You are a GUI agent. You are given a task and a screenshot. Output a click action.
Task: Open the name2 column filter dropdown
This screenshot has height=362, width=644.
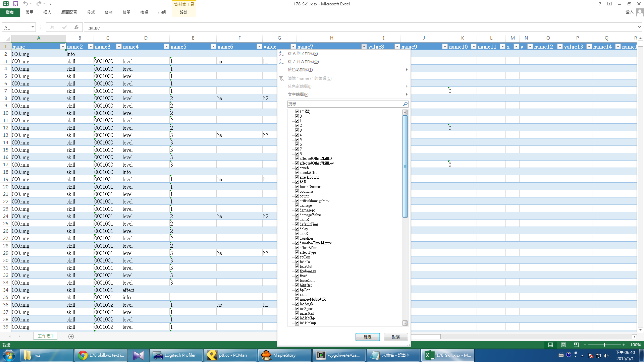click(x=91, y=47)
